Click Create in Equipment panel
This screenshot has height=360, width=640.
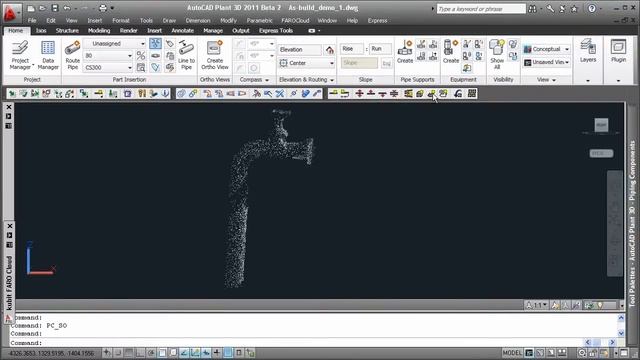coord(451,51)
